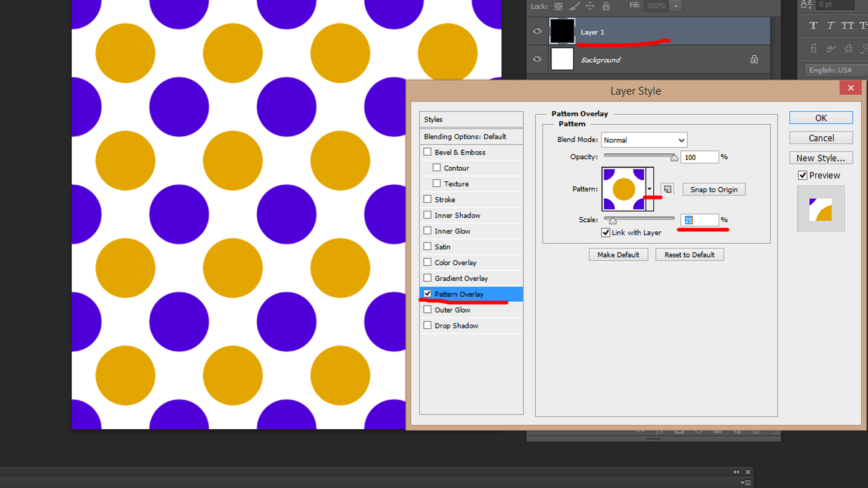This screenshot has height=488, width=868.
Task: Click the Fill 100% value field
Action: coord(656,6)
